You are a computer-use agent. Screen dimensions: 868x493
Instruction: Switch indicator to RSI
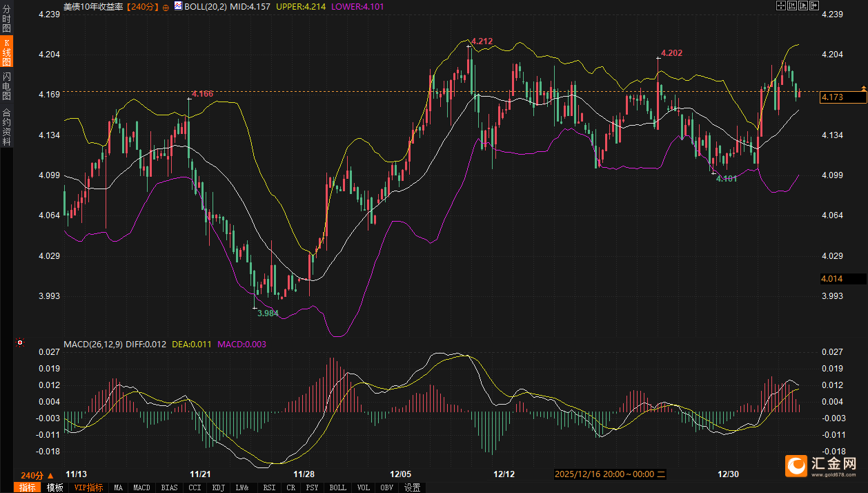click(x=268, y=487)
